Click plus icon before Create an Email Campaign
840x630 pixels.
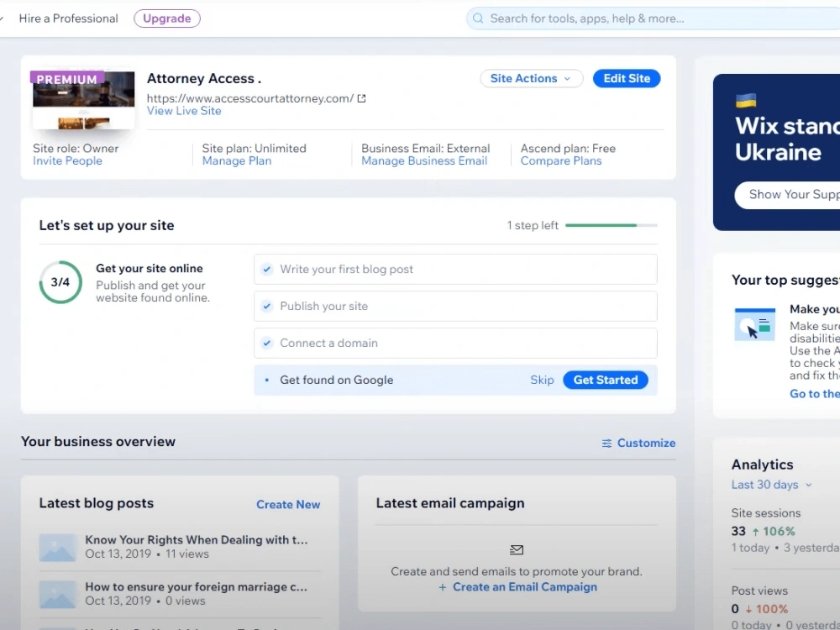443,587
